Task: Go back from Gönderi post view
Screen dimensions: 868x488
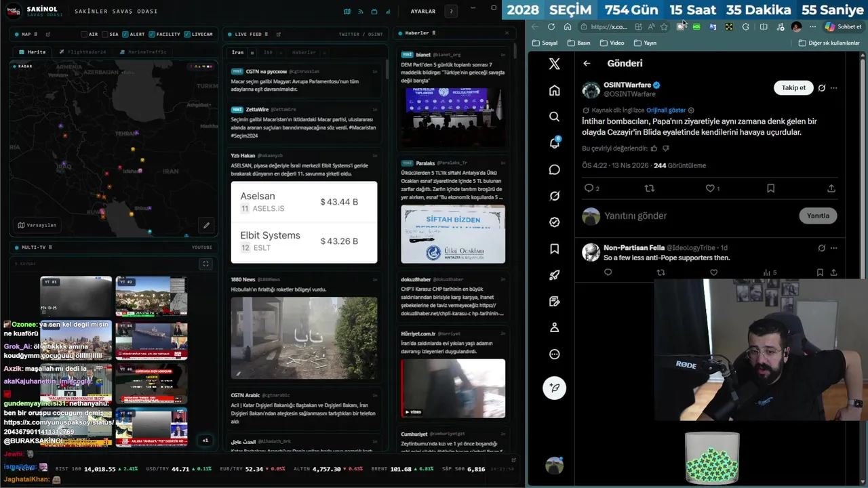Action: (x=587, y=63)
